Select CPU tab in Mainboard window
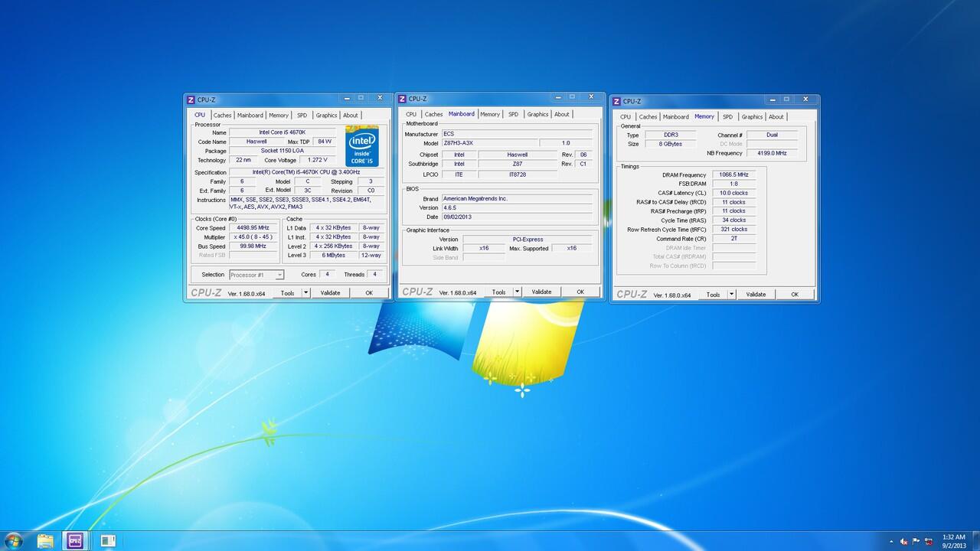 point(411,114)
